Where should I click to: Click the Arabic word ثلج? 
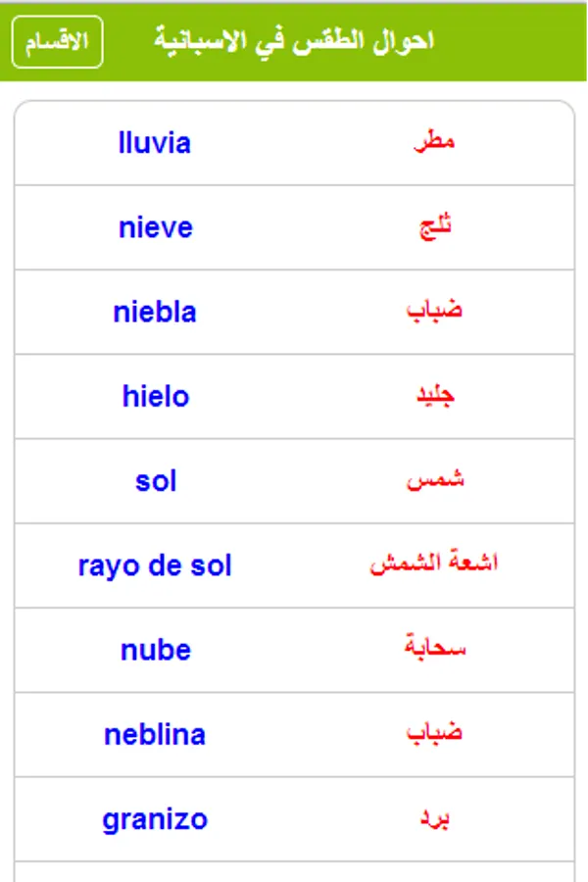(x=434, y=227)
